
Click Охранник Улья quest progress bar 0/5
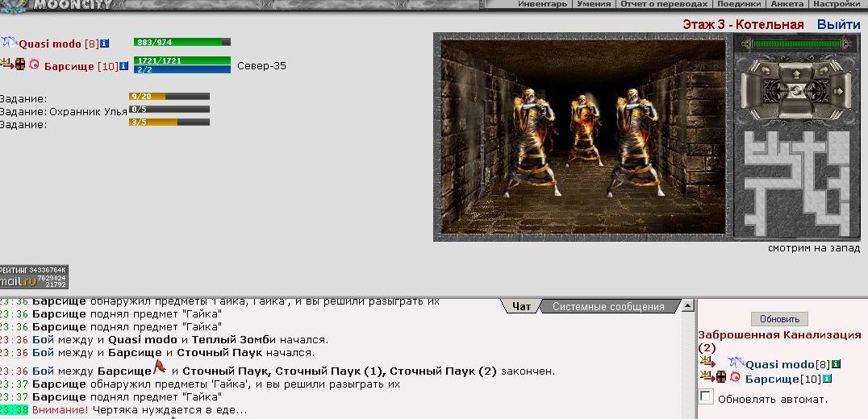click(x=169, y=110)
